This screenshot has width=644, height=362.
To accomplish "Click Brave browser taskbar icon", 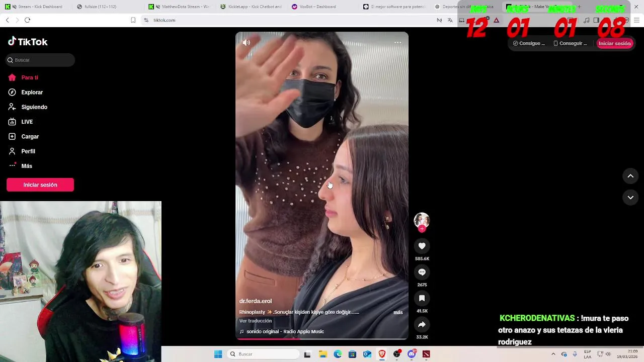I will click(382, 354).
